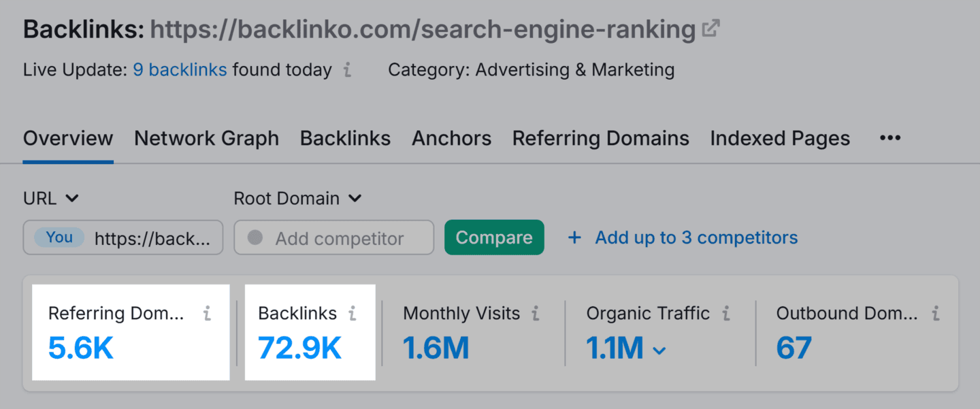
Task: Click the plus icon to add competitors
Action: tap(575, 238)
